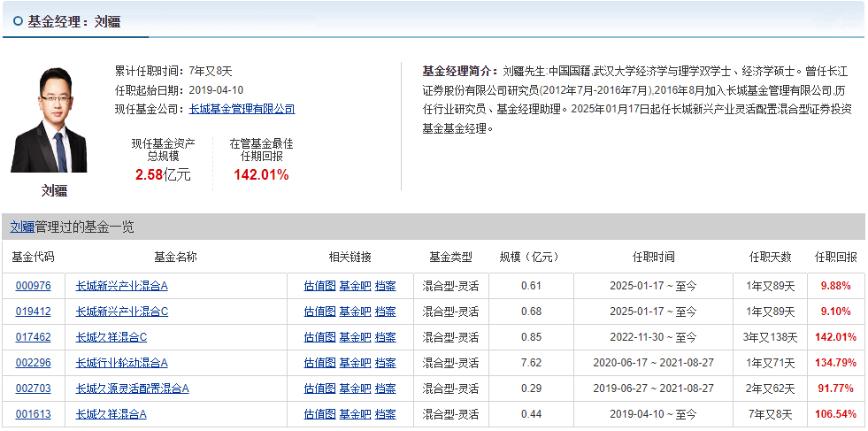Open 长城久祥混合C fund page

click(111, 337)
